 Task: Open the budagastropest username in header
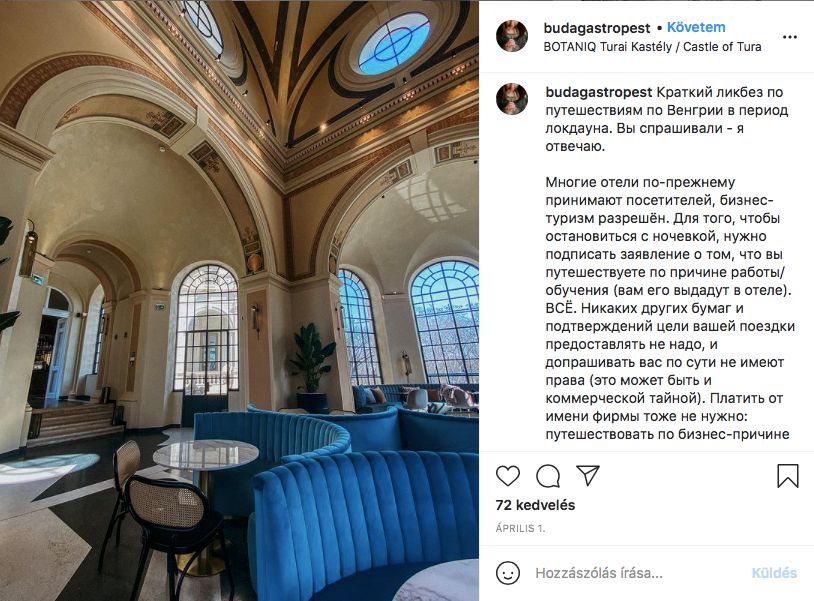596,28
